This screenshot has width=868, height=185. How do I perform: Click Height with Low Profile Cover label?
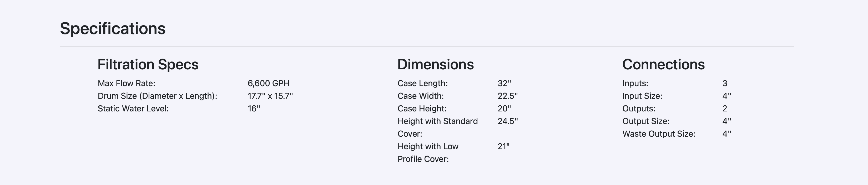[428, 153]
